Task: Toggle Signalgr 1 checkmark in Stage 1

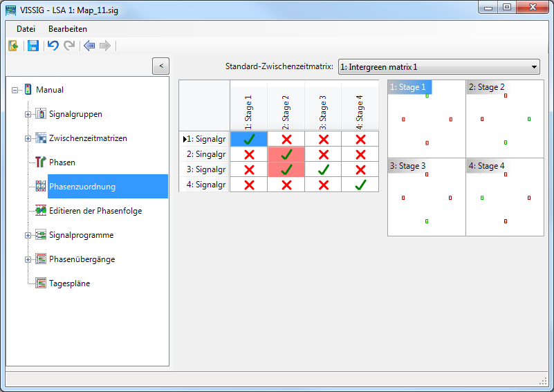Action: click(249, 139)
